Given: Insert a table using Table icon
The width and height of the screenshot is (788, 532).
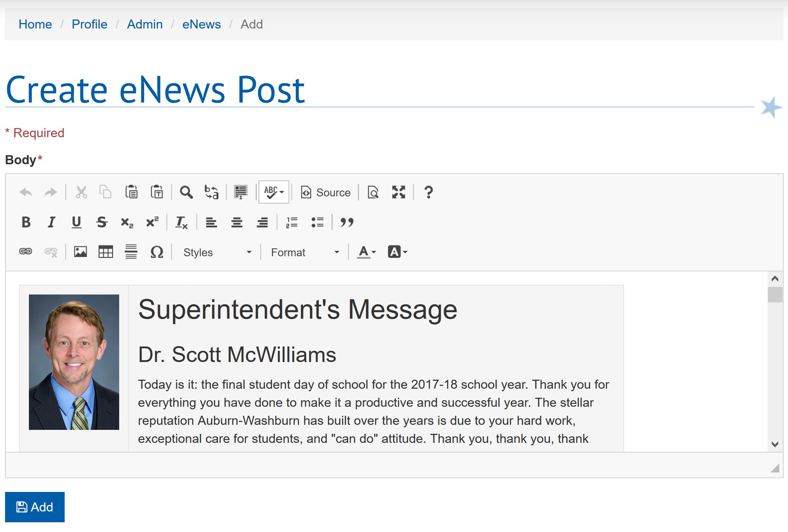Looking at the screenshot, I should 105,252.
